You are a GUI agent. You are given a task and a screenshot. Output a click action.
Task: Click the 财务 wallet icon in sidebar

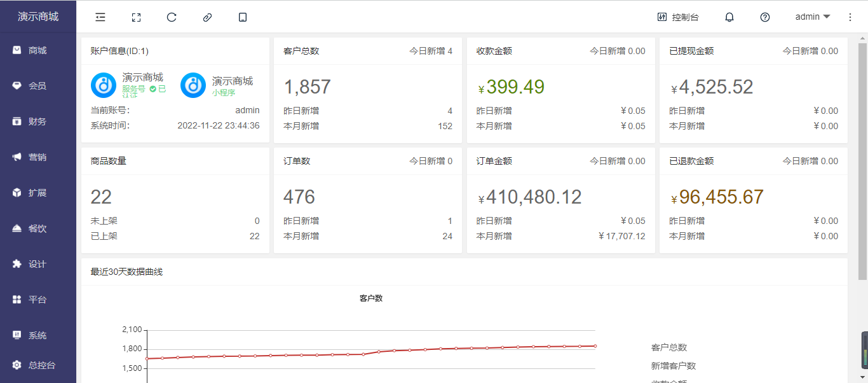[17, 121]
